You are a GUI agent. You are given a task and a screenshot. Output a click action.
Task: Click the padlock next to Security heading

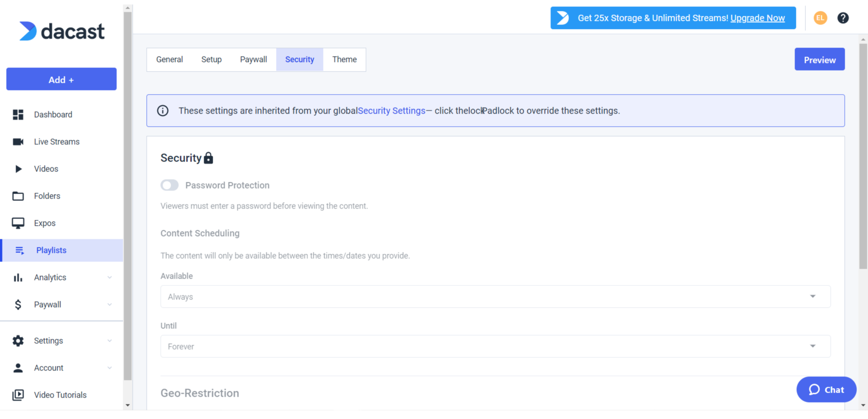click(209, 158)
